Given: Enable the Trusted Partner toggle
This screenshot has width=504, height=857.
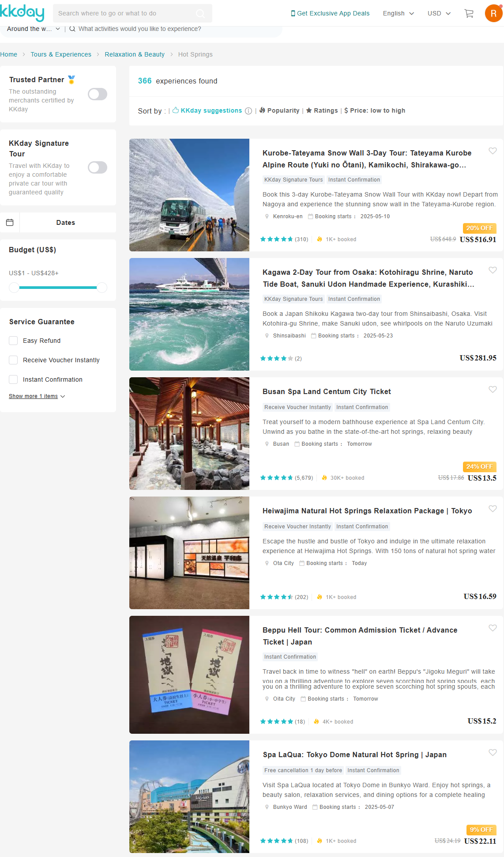Looking at the screenshot, I should (x=98, y=94).
